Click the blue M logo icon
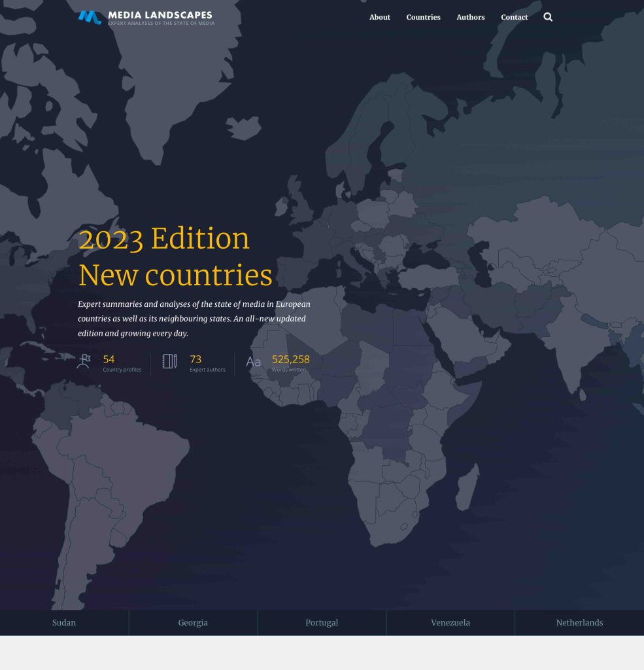The width and height of the screenshot is (644, 670). point(90,18)
